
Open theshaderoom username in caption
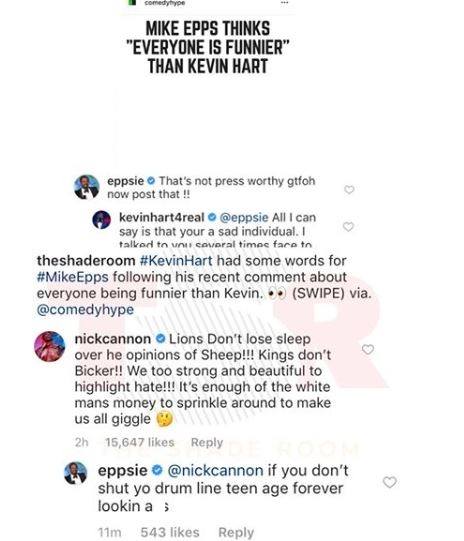click(86, 260)
